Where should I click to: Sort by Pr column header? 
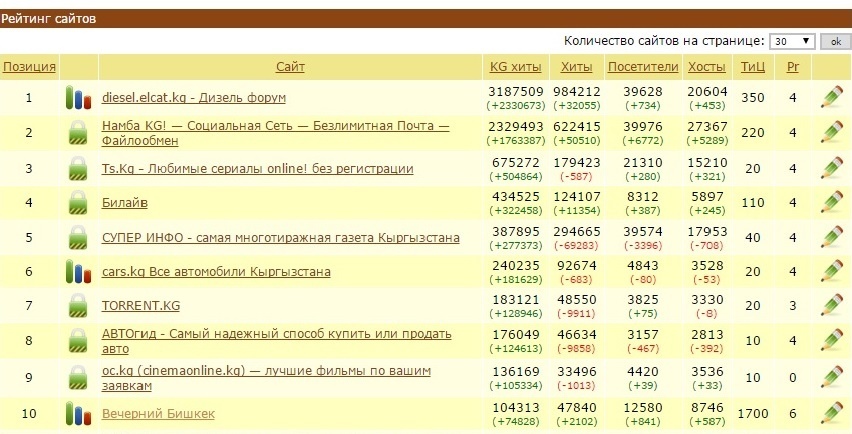[793, 67]
